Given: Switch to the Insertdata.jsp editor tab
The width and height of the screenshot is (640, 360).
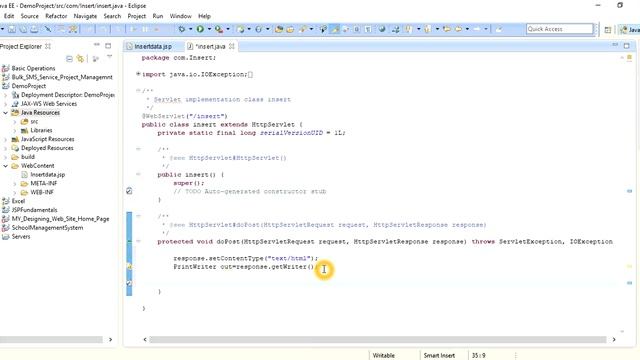Looking at the screenshot, I should click(153, 47).
